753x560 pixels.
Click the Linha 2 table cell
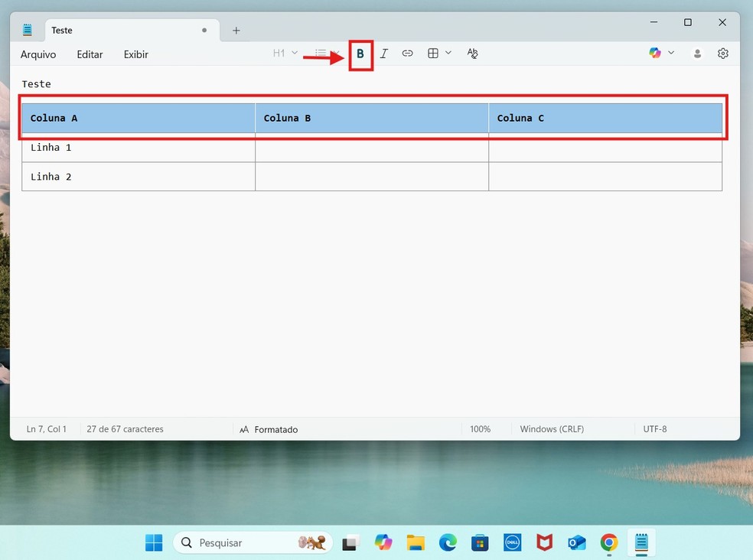(x=139, y=177)
